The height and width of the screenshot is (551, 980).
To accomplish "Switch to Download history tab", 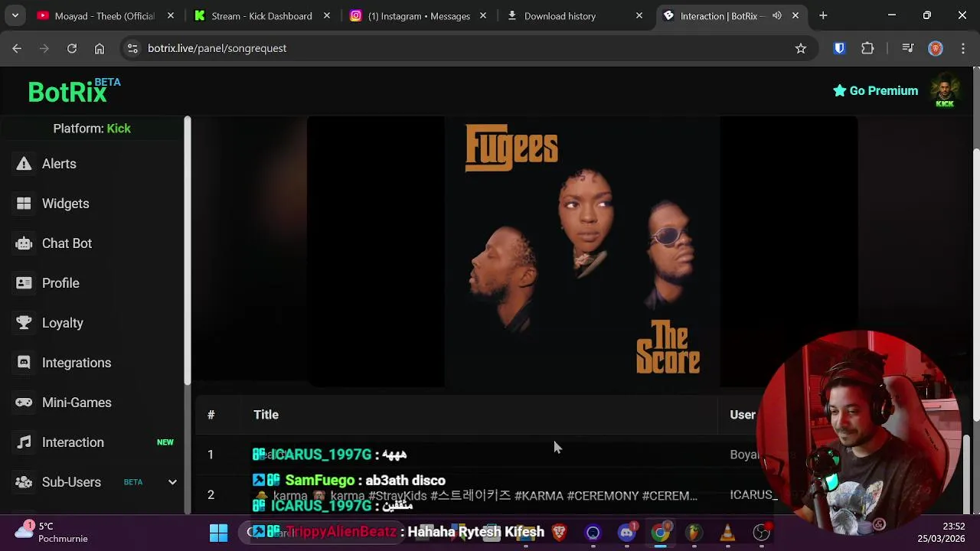I will pos(575,15).
